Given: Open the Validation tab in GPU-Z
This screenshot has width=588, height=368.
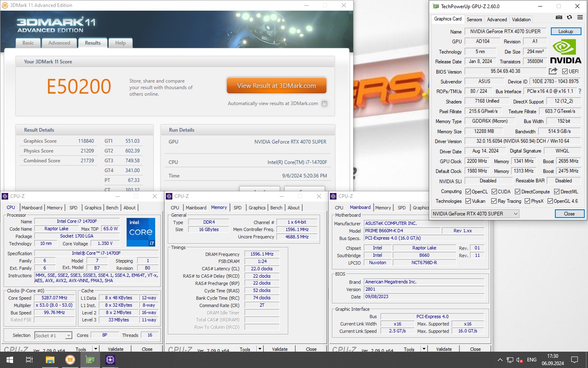Looking at the screenshot, I should pos(521,19).
